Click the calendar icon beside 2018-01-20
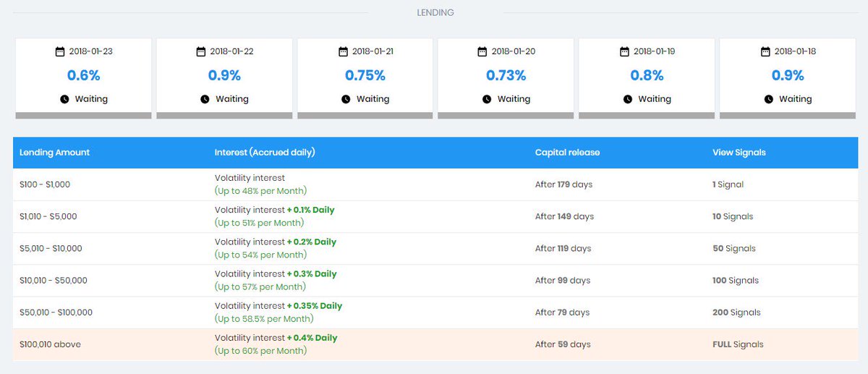The width and height of the screenshot is (868, 374). click(x=482, y=51)
